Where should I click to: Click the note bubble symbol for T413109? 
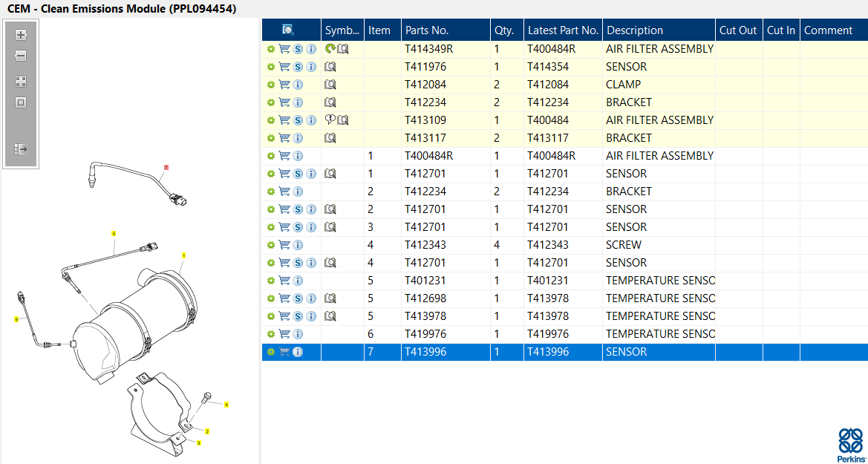pos(330,120)
